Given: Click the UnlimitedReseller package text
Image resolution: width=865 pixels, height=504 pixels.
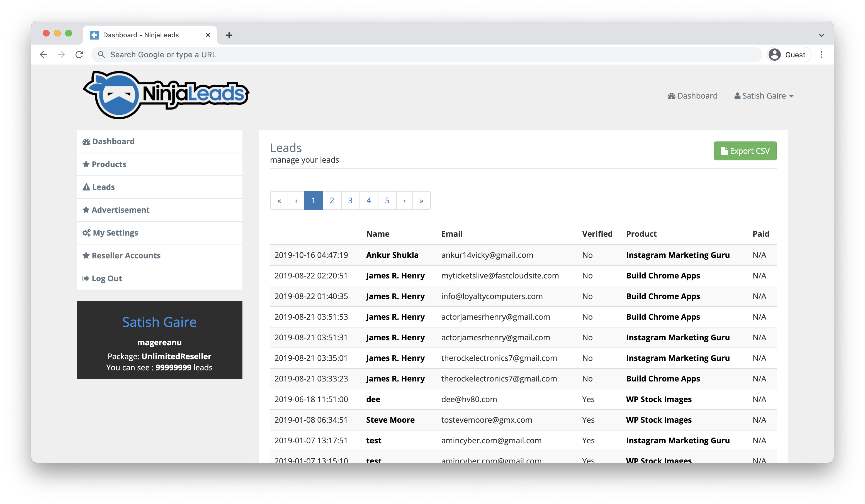Looking at the screenshot, I should point(176,356).
